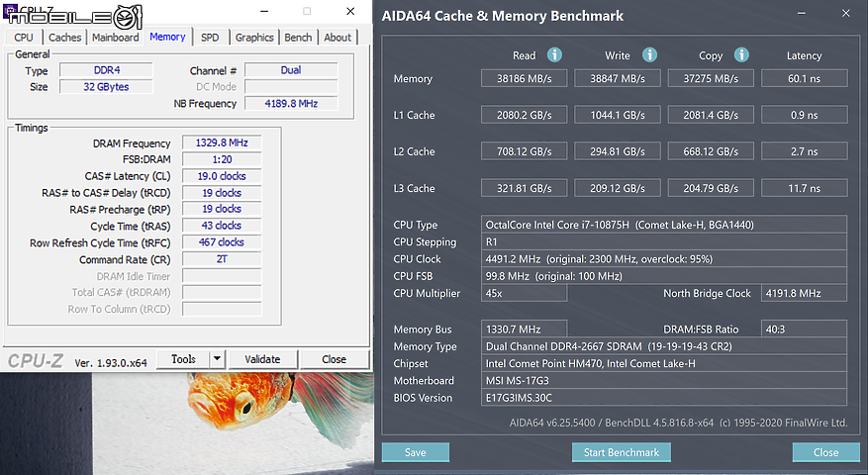
Task: Click the North Bridge Clock 4191.8 MHz field
Action: [804, 293]
